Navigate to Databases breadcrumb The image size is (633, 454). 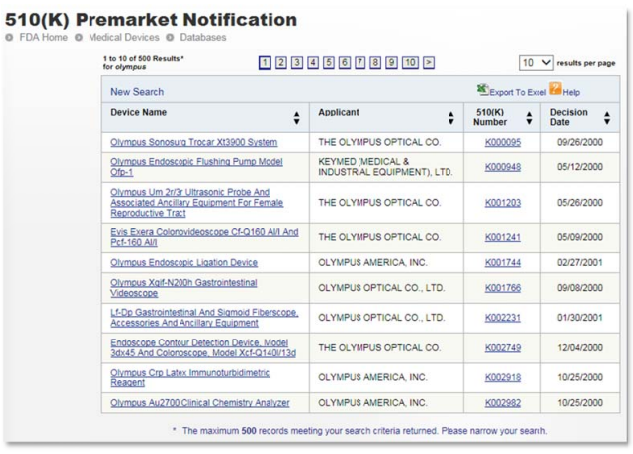[x=203, y=38]
